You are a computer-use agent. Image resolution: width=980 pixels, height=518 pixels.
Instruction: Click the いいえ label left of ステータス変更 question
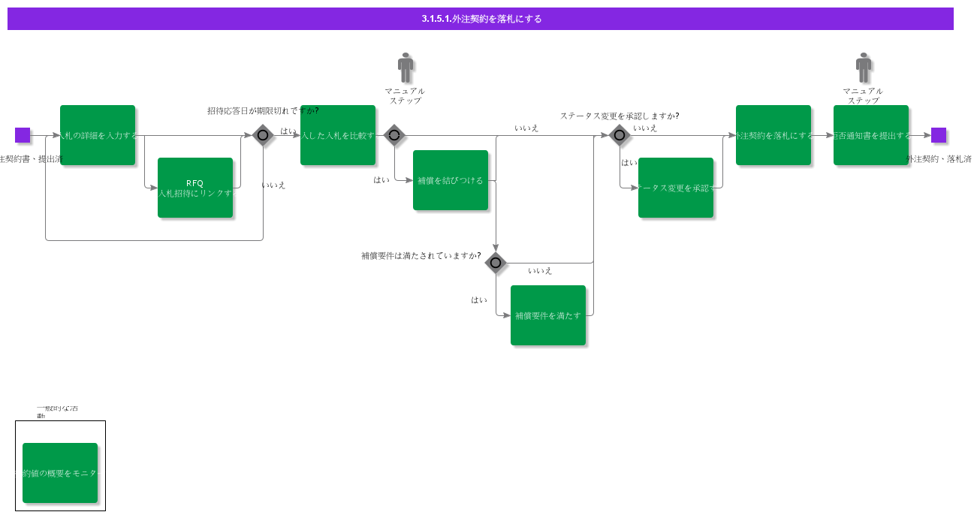click(x=526, y=128)
